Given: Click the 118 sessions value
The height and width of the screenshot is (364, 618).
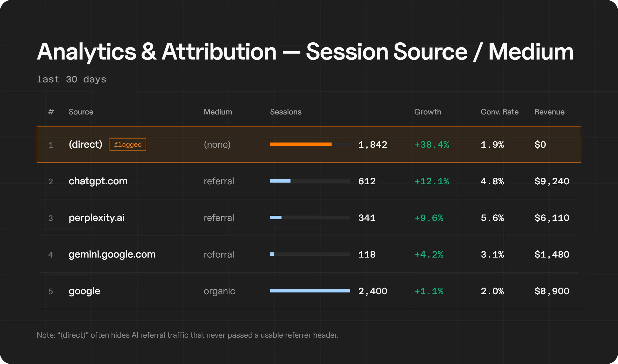Looking at the screenshot, I should click(x=367, y=254).
